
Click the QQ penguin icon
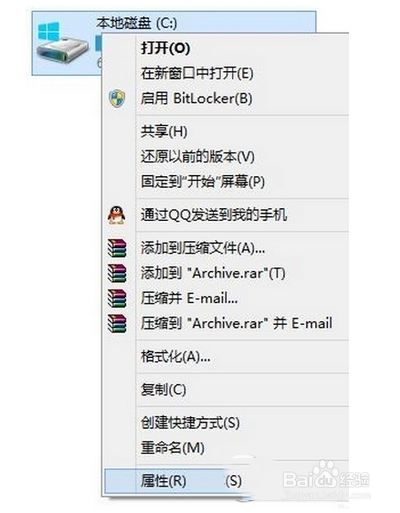click(117, 215)
